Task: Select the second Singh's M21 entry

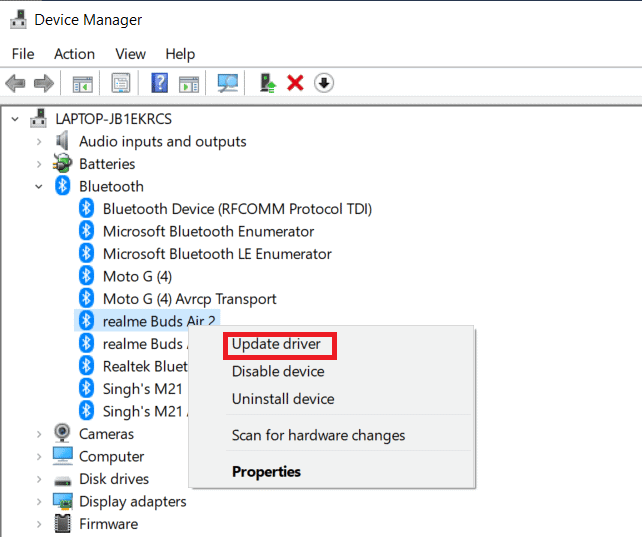Action: pyautogui.click(x=145, y=411)
